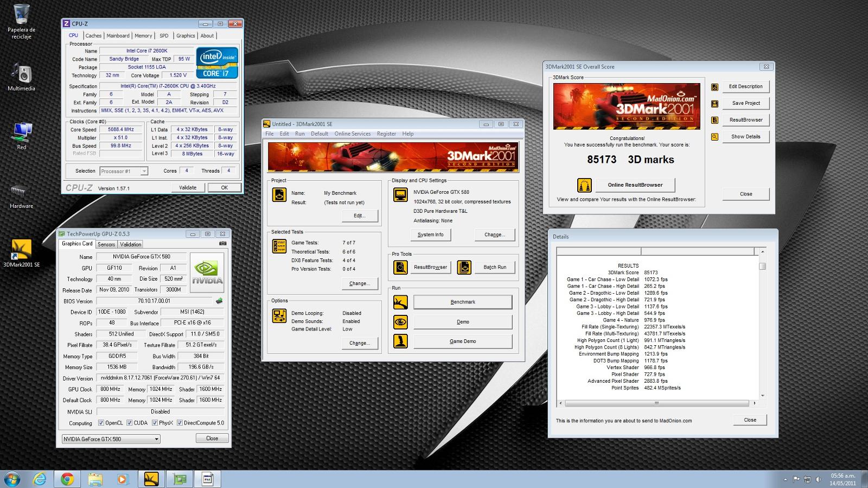This screenshot has height=488, width=868.
Task: Click Change... button under Display and CPU Settings
Action: 494,235
